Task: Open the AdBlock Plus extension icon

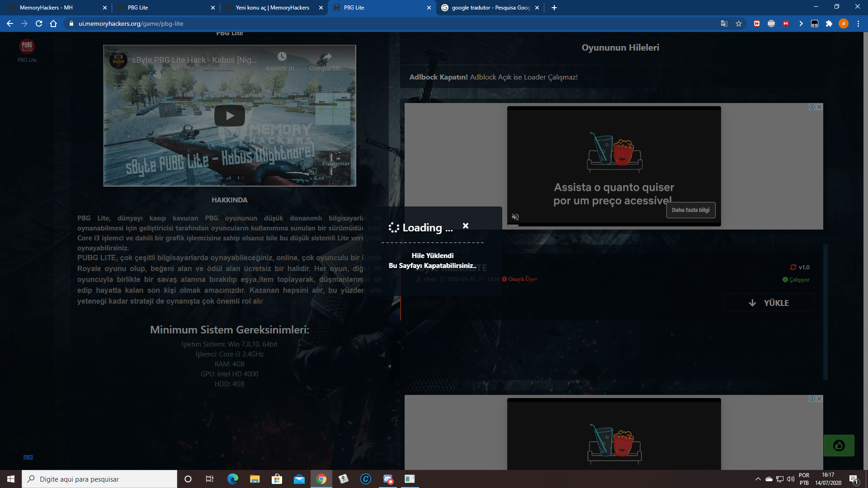Action: coord(771,23)
